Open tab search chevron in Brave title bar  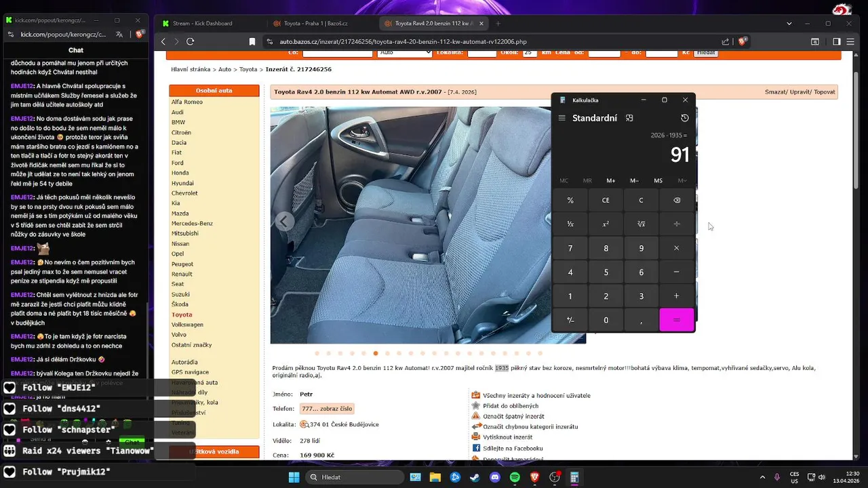tap(789, 23)
